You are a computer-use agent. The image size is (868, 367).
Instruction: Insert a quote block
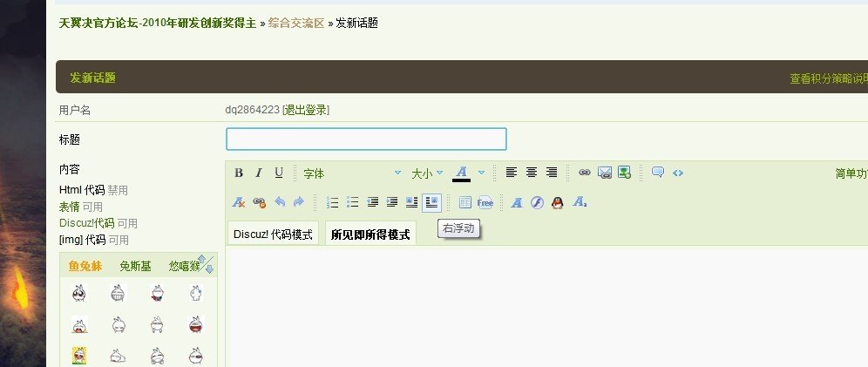[x=658, y=172]
